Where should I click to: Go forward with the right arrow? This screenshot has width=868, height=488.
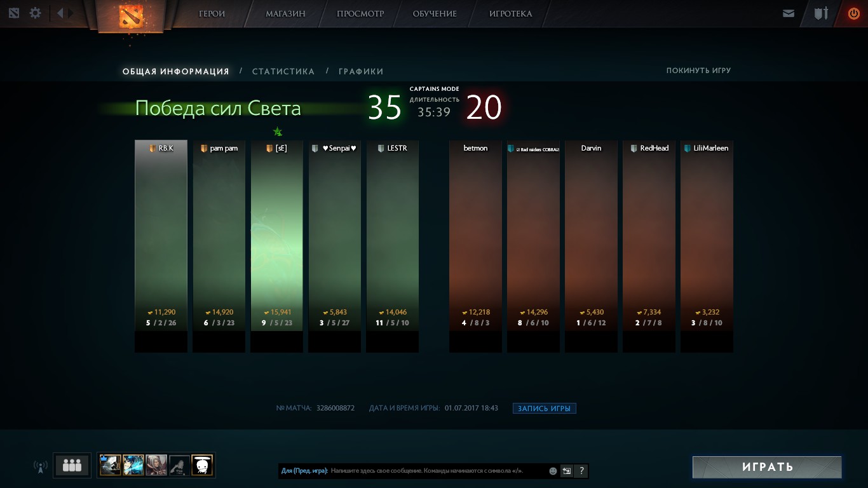click(71, 13)
